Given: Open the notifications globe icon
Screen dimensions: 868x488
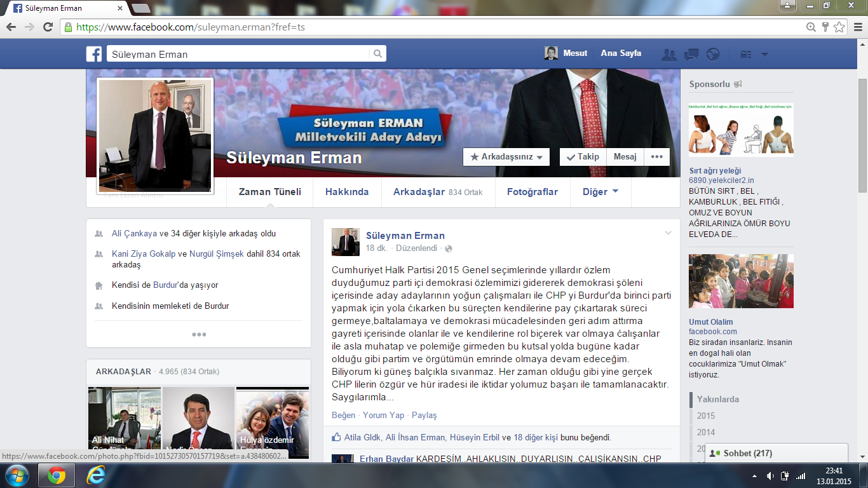Looking at the screenshot, I should click(713, 55).
